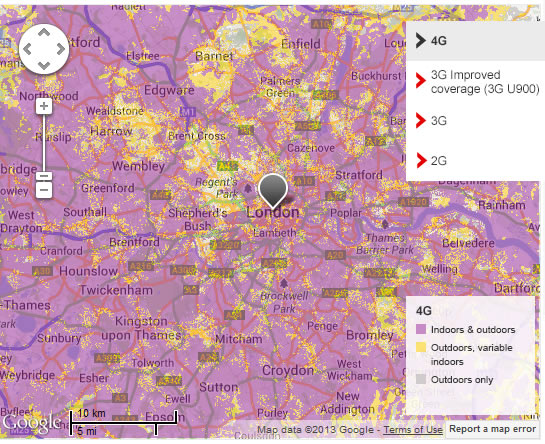Click grey Outdoors only legend swatch
The height and width of the screenshot is (444, 545).
[x=421, y=379]
